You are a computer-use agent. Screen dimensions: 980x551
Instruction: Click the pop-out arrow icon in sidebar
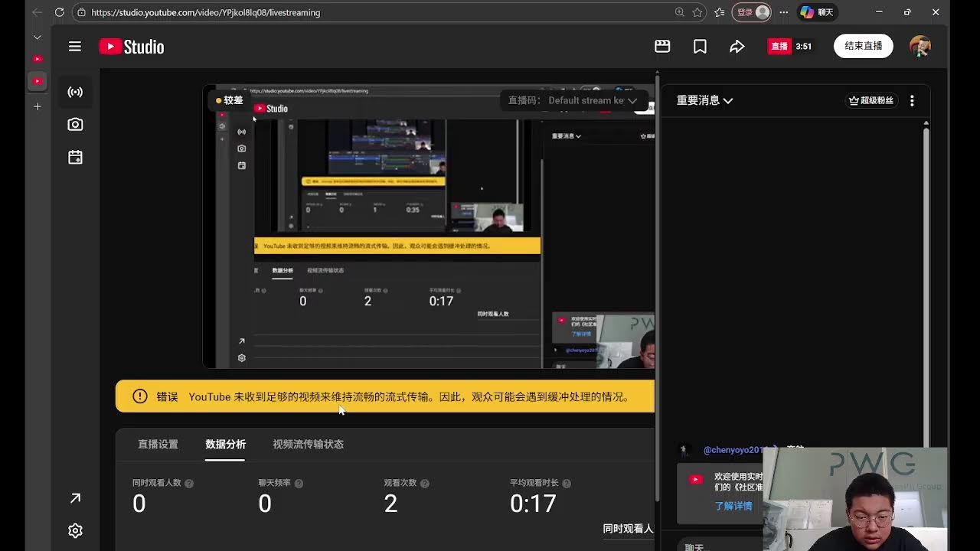coord(75,498)
